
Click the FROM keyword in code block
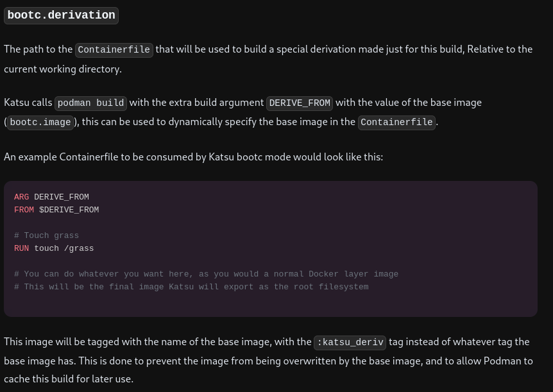(24, 210)
